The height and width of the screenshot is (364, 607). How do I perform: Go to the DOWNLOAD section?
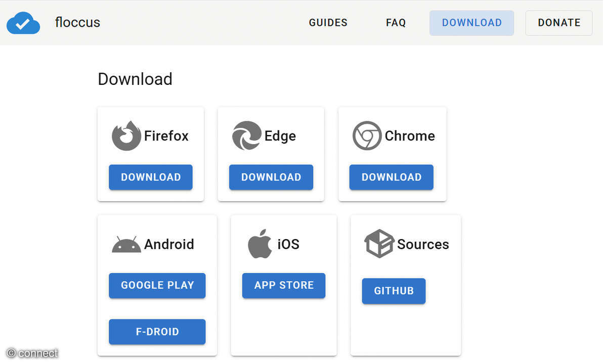[x=471, y=22]
